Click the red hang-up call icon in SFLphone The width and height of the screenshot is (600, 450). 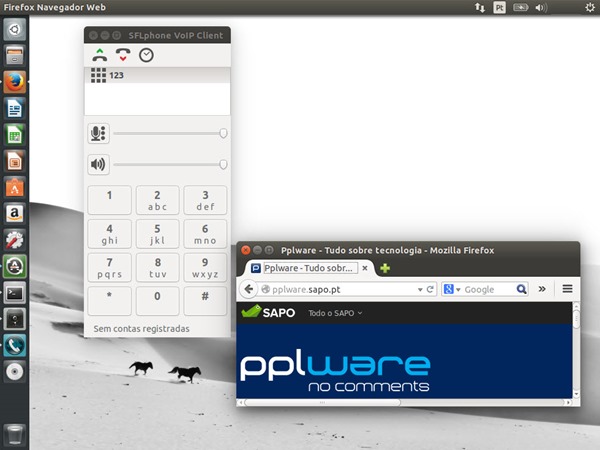[x=123, y=55]
